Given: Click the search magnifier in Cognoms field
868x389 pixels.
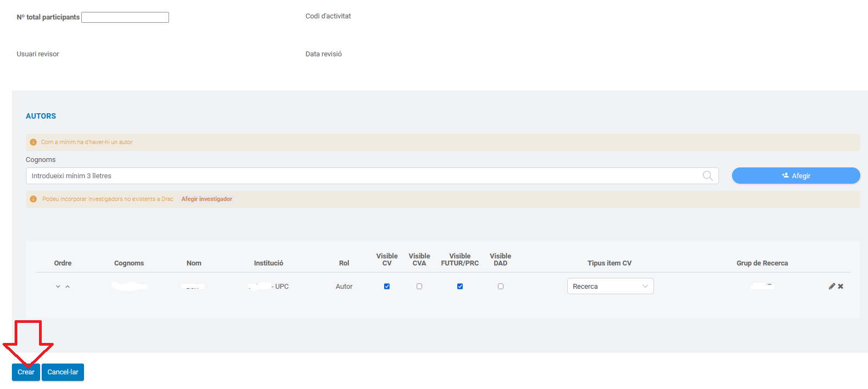Looking at the screenshot, I should (707, 176).
